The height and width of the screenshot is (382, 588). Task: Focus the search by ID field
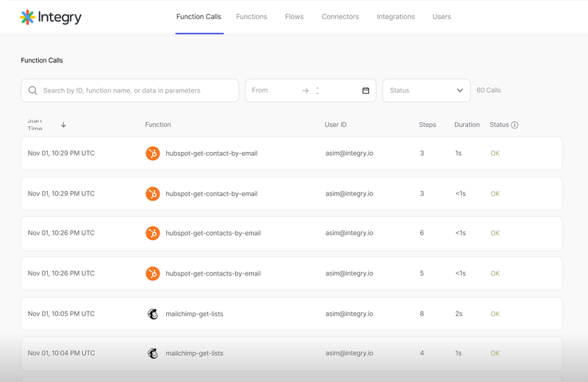[x=130, y=90]
